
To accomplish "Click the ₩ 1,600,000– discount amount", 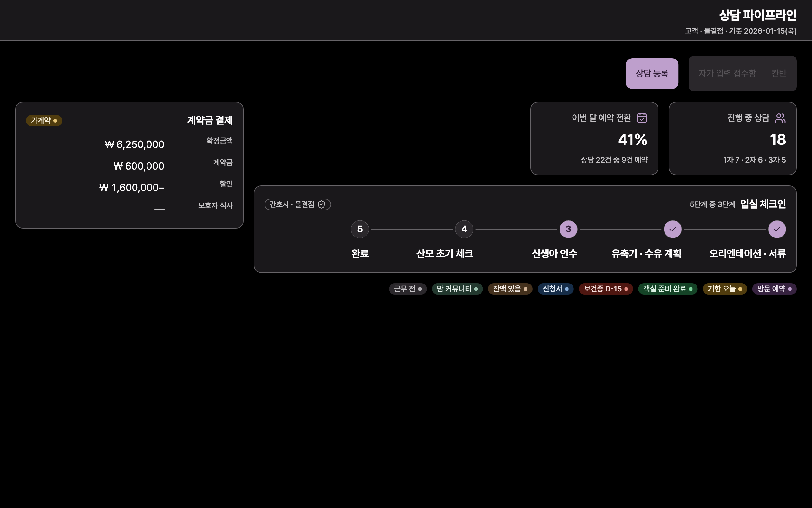I will [x=132, y=187].
